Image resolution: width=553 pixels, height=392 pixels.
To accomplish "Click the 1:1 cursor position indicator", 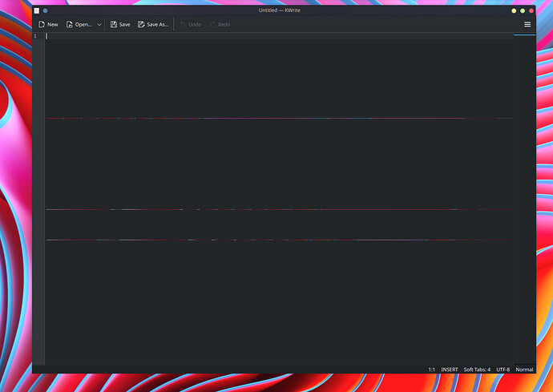I will pyautogui.click(x=431, y=370).
